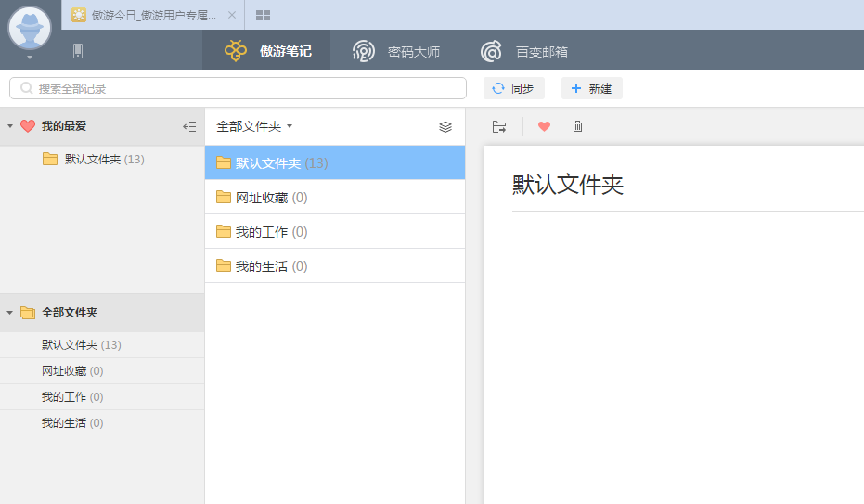Viewport: 864px width, 504px height.
Task: Collapse the 全部文件夹 tree section
Action: [10, 313]
